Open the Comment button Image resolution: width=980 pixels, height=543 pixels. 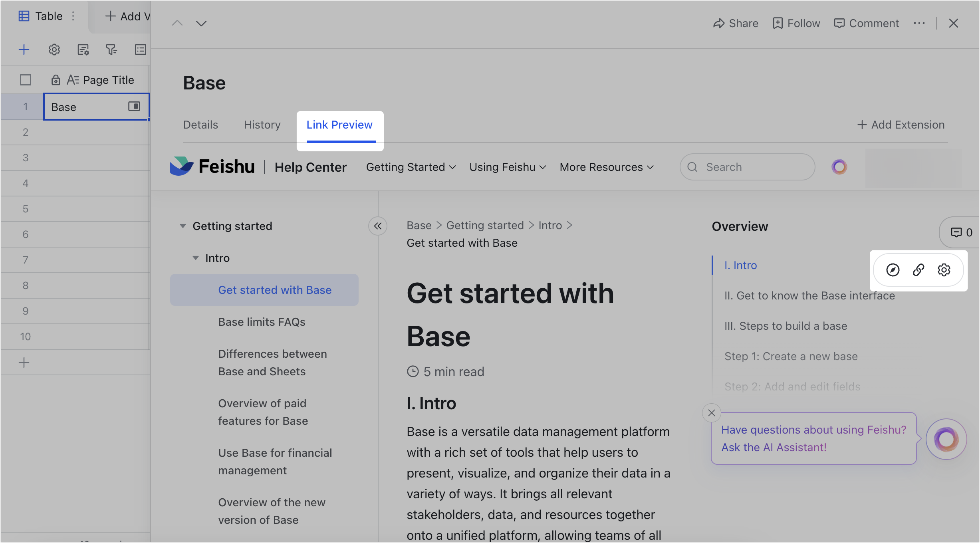pos(867,23)
